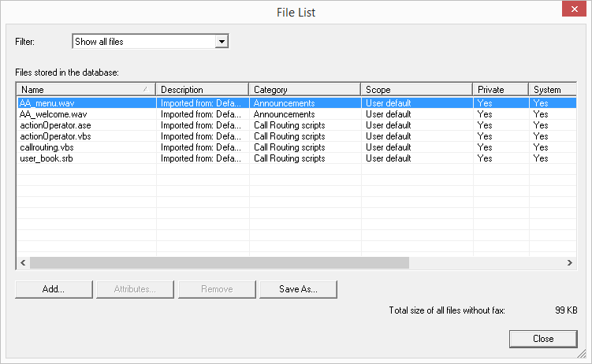The height and width of the screenshot is (364, 592).
Task: Click the System column header
Action: tap(552, 90)
